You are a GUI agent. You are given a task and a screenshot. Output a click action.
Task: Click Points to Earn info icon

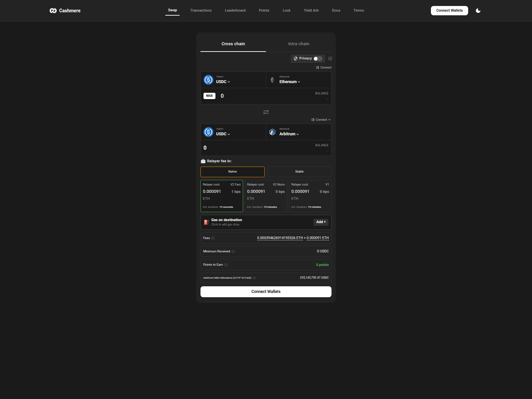226,265
